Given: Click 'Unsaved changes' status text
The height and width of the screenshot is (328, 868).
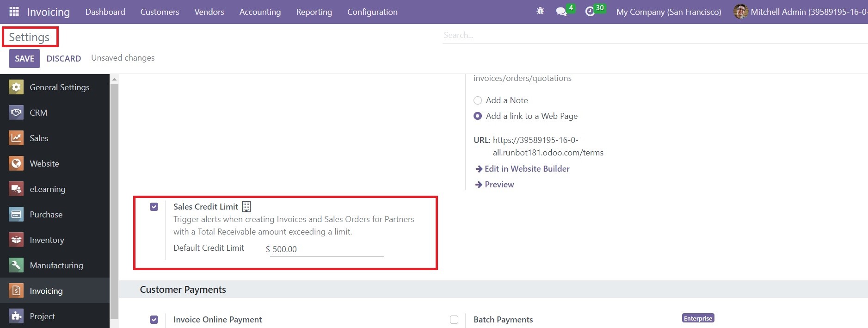Looking at the screenshot, I should coord(123,58).
